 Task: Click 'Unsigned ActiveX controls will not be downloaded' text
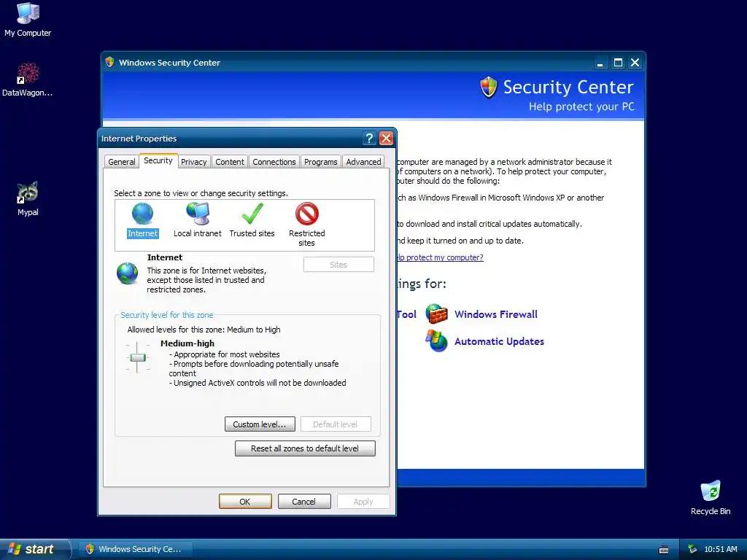click(x=258, y=383)
